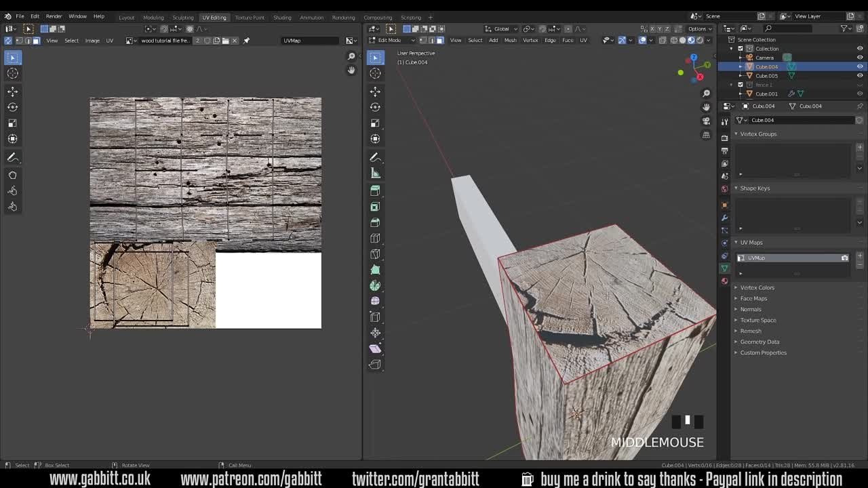868x488 pixels.
Task: Open Modifier Properties via the wrench icon
Action: pyautogui.click(x=724, y=218)
